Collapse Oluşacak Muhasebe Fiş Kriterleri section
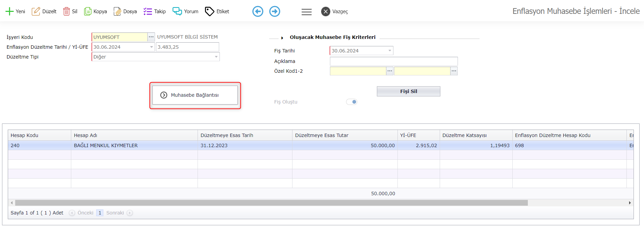Screen dimensions: 644x228 [282, 38]
